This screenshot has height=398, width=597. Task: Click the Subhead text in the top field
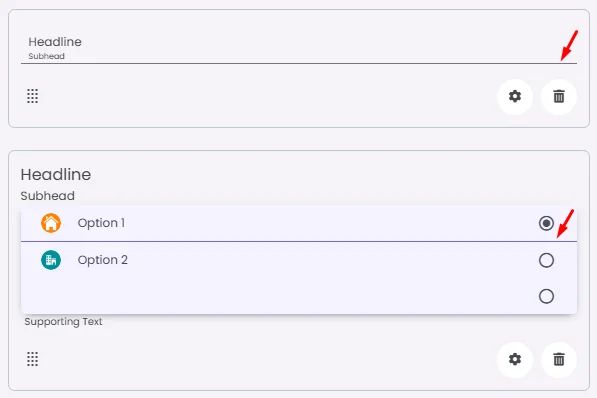coord(46,56)
